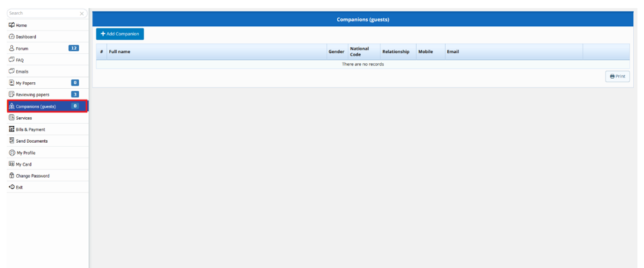
Task: Click the Add Companion button
Action: click(120, 34)
